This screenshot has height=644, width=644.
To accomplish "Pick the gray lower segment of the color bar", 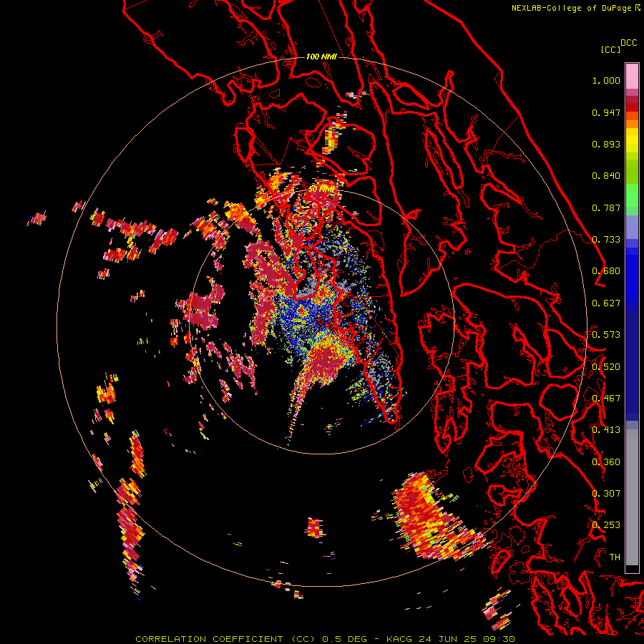I will (632, 497).
